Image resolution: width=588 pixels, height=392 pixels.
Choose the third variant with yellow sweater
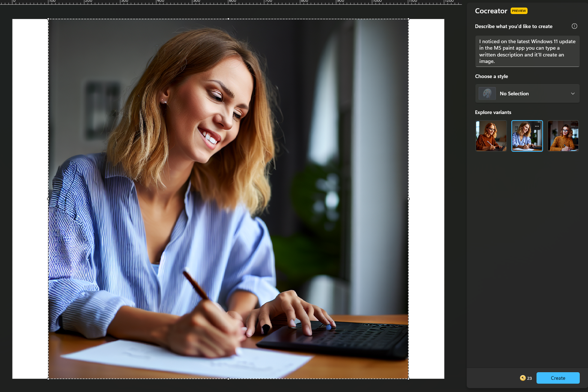click(563, 136)
